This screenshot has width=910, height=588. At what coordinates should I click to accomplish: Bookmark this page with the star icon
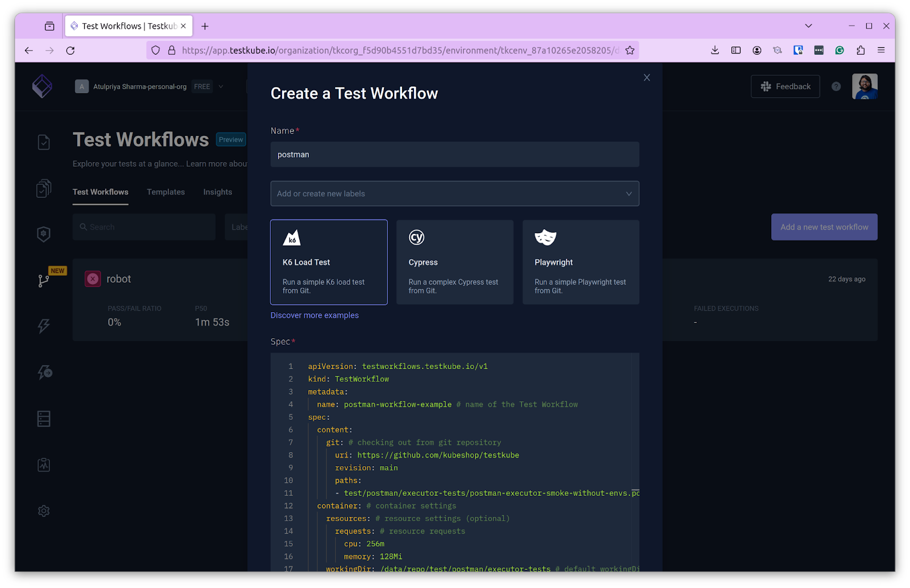pos(630,51)
